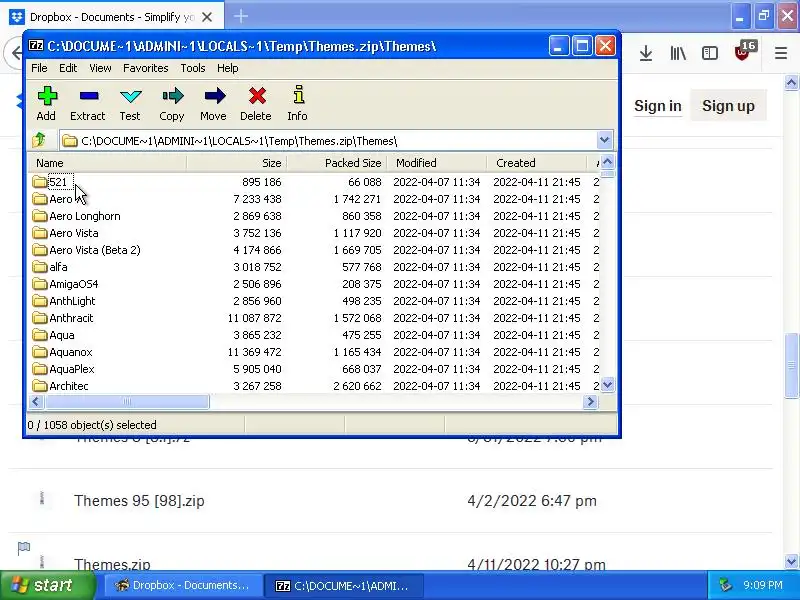Click the Delete toolbar icon

pyautogui.click(x=257, y=96)
